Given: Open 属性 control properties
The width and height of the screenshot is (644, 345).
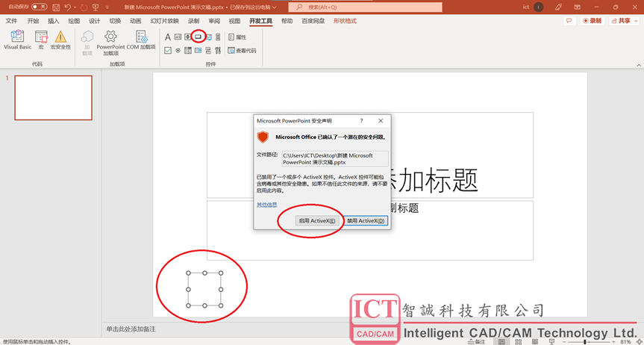Looking at the screenshot, I should (x=237, y=37).
